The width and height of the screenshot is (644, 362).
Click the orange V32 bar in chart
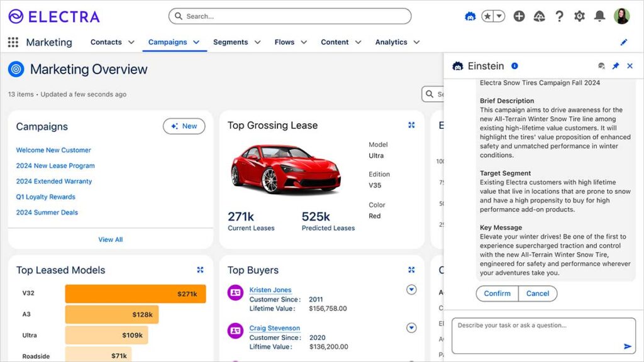point(135,294)
